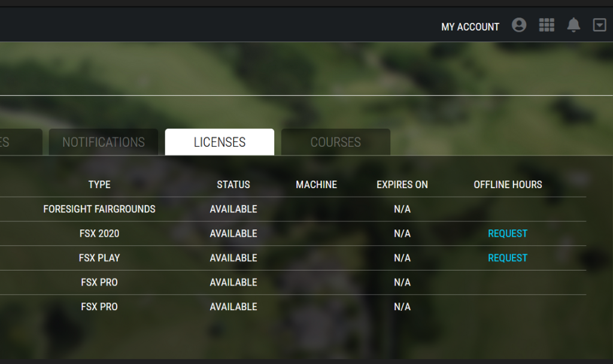Open the notifications bell icon
This screenshot has height=364, width=613.
coord(573,25)
